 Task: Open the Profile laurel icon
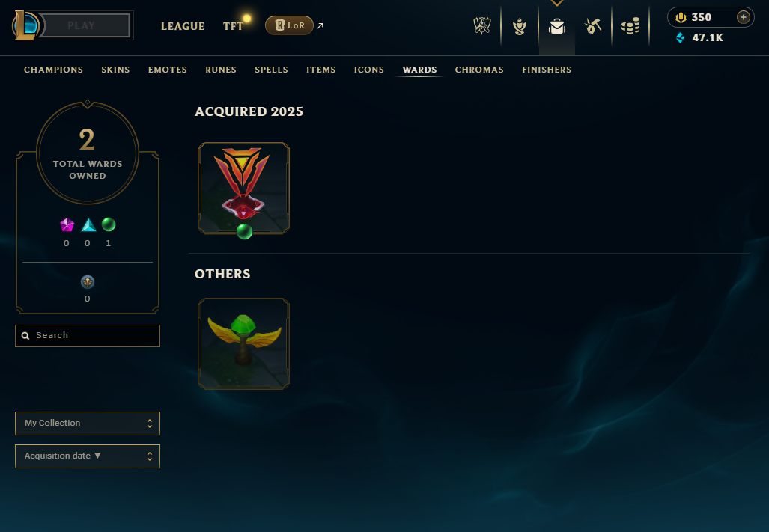point(520,26)
